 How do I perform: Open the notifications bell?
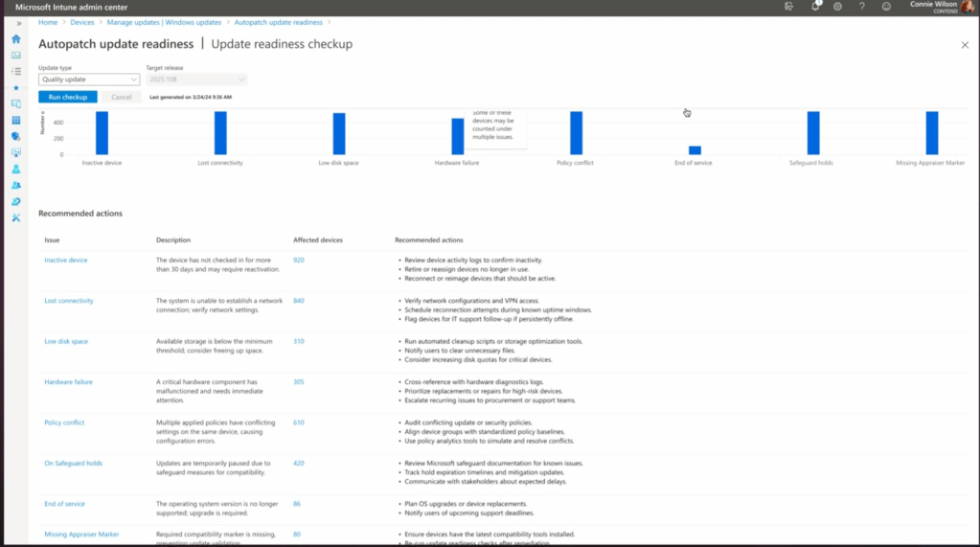tap(815, 7)
